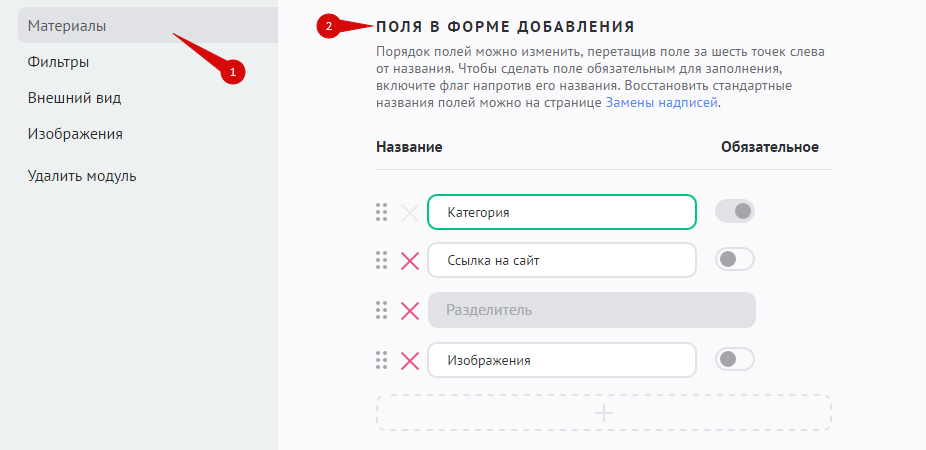
Task: Click the drag handle beside Разделитель
Action: pos(381,310)
